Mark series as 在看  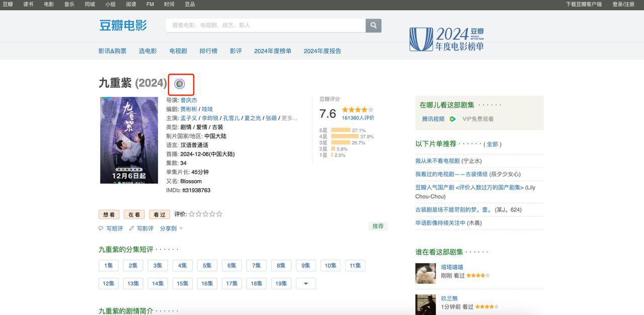point(134,214)
